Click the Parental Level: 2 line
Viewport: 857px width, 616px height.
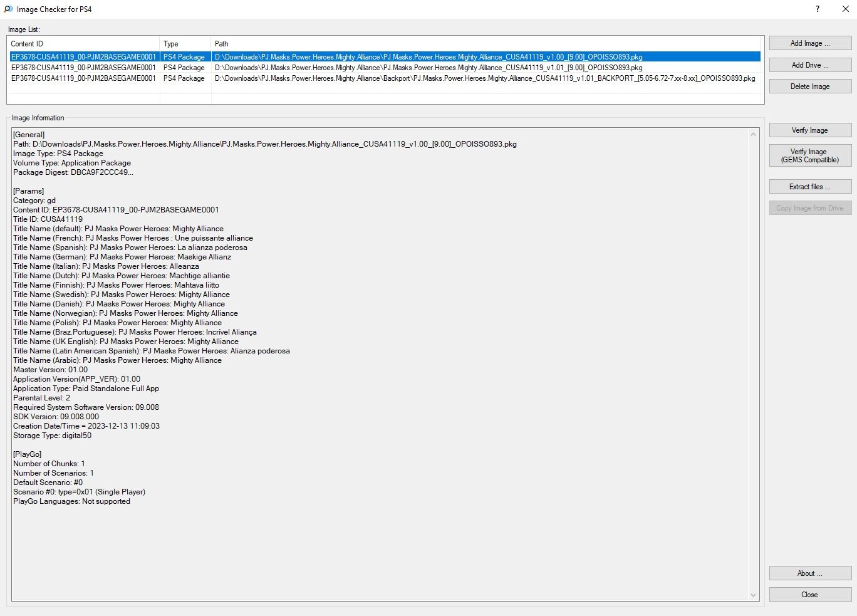(x=41, y=398)
